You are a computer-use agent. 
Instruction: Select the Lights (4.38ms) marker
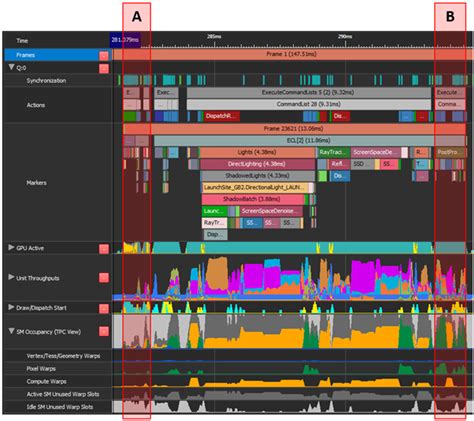[257, 152]
